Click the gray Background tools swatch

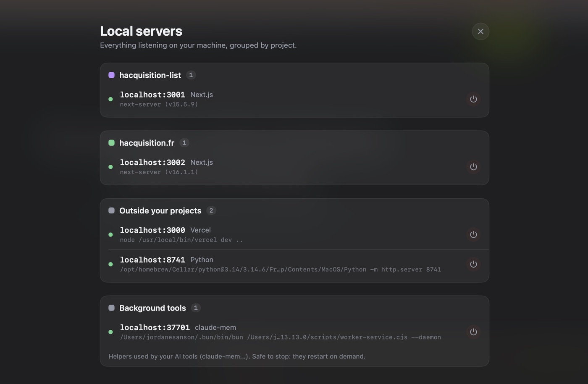click(x=111, y=308)
